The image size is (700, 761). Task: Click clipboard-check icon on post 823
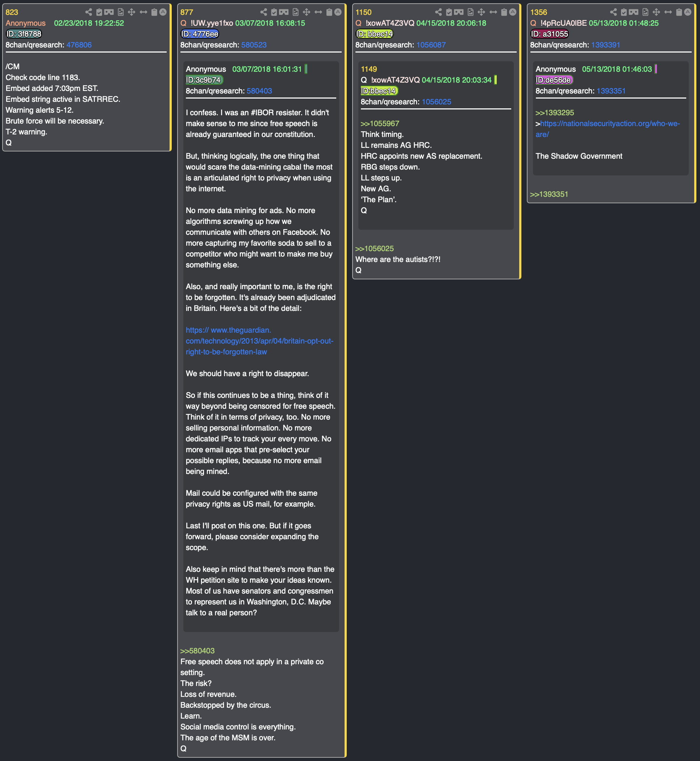99,12
